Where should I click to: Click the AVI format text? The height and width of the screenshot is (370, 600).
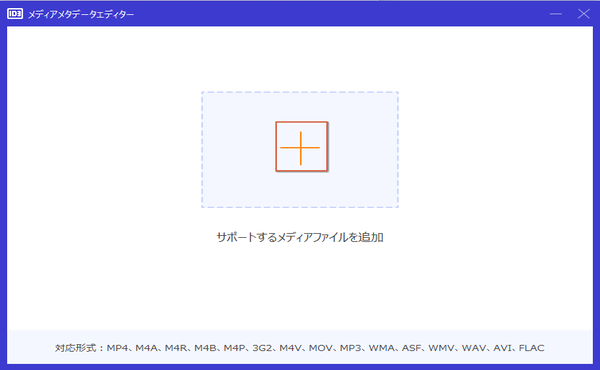[502, 348]
